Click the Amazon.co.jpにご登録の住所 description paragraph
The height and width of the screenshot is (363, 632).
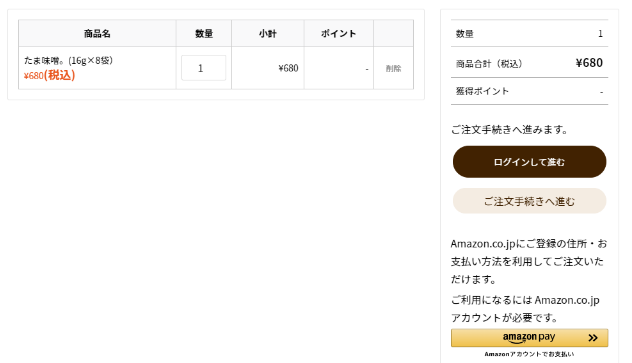[x=529, y=261]
